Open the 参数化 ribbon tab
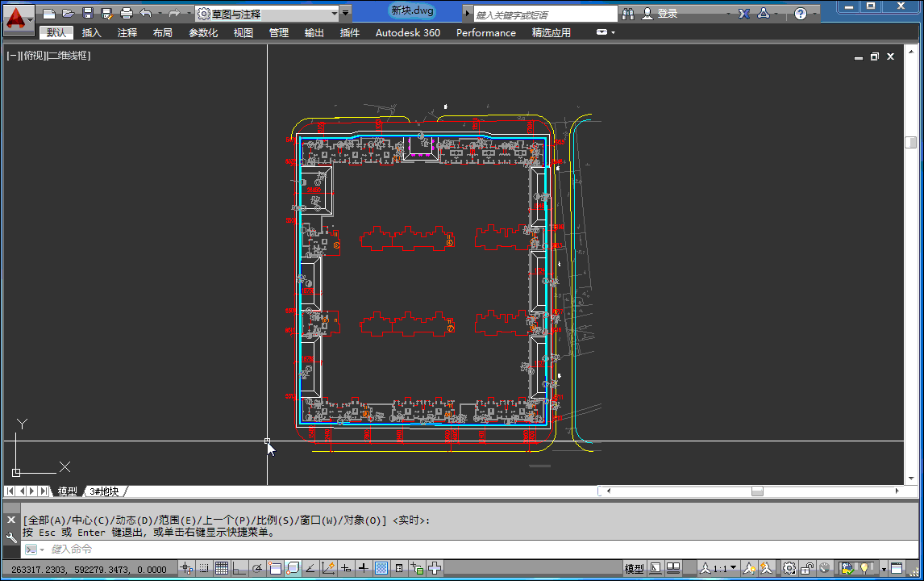This screenshot has height=581, width=924. click(203, 32)
